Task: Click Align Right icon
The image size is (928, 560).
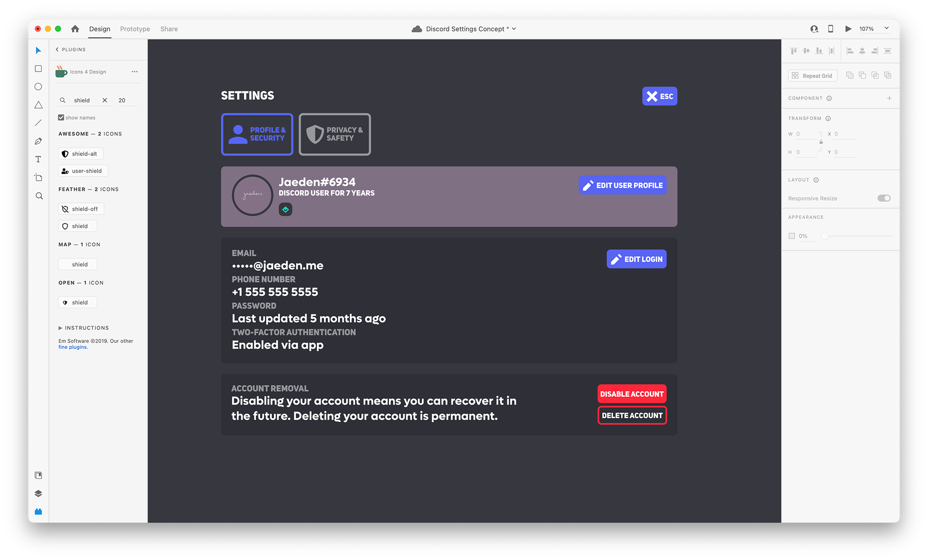Action: (875, 51)
